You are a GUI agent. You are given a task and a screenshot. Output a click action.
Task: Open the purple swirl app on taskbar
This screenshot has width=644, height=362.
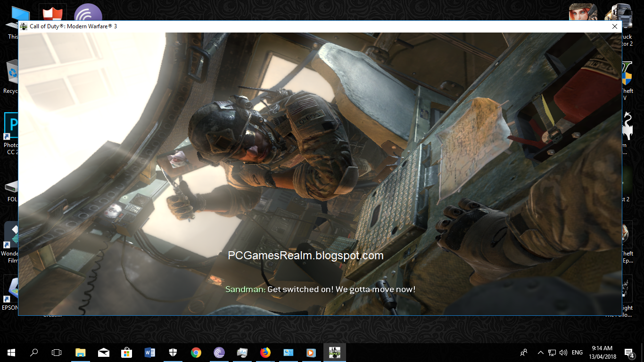(219, 352)
